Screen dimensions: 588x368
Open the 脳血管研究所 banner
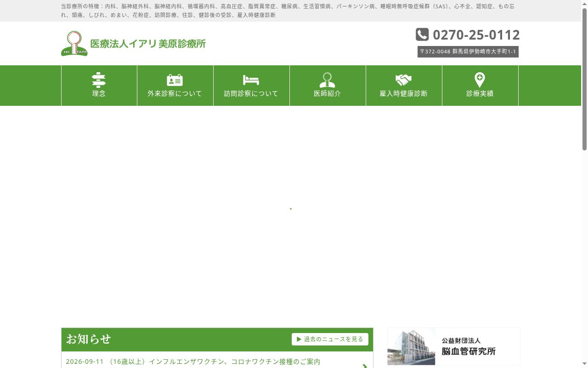coord(454,346)
